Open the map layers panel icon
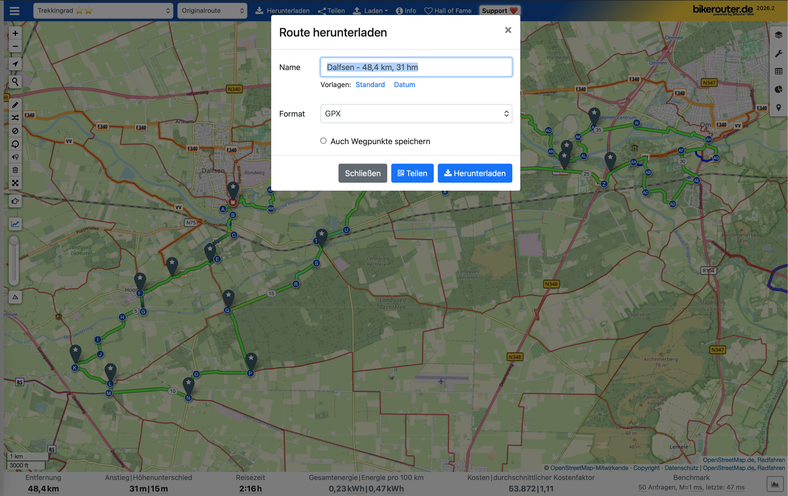The width and height of the screenshot is (788, 496). pos(778,34)
